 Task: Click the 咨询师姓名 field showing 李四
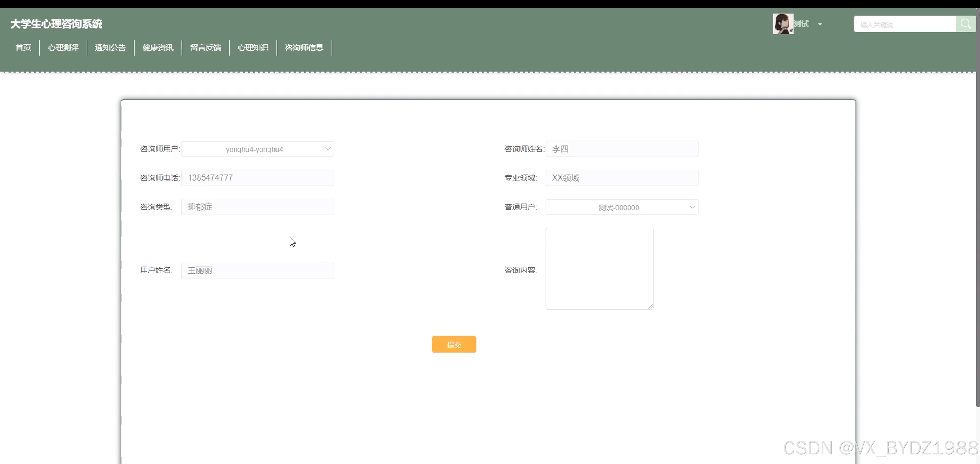[x=622, y=149]
